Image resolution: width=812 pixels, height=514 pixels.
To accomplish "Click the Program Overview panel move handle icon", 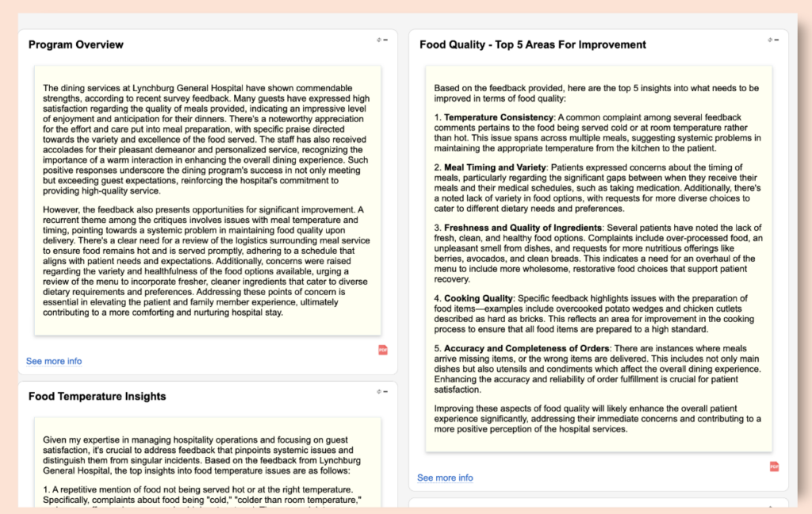I will [379, 40].
